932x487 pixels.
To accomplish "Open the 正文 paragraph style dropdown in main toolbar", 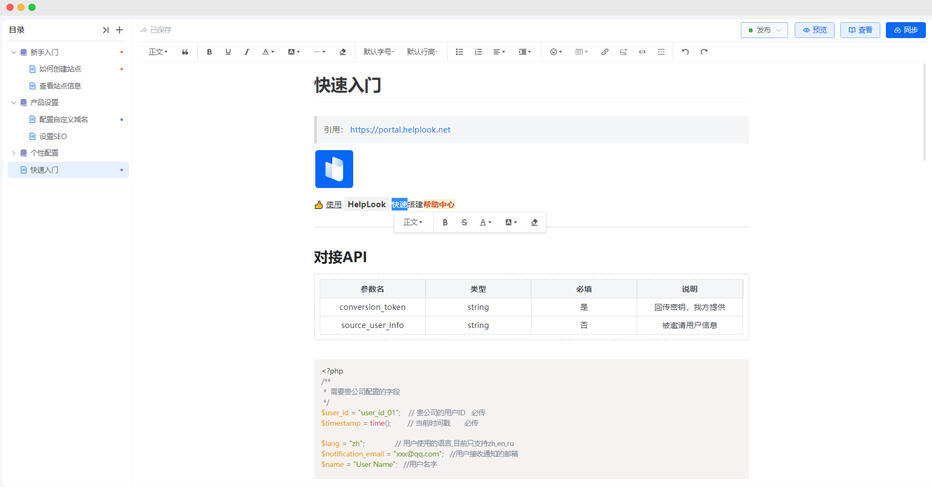I will coord(158,52).
